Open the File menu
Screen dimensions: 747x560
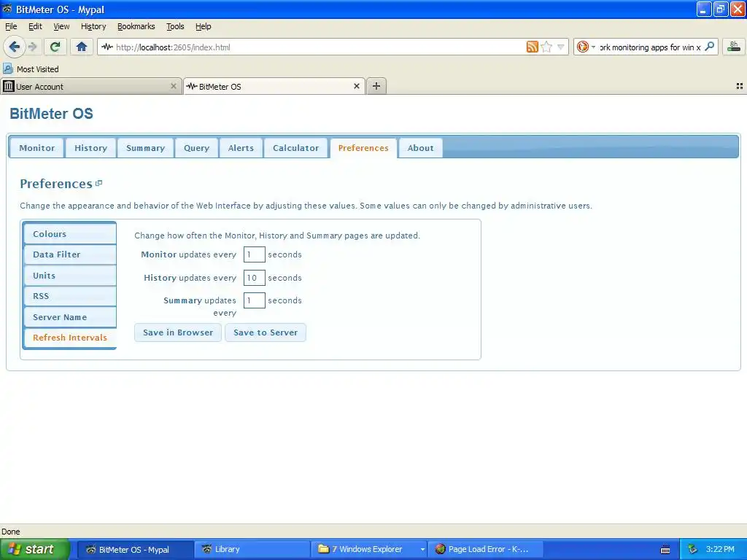pyautogui.click(x=11, y=26)
